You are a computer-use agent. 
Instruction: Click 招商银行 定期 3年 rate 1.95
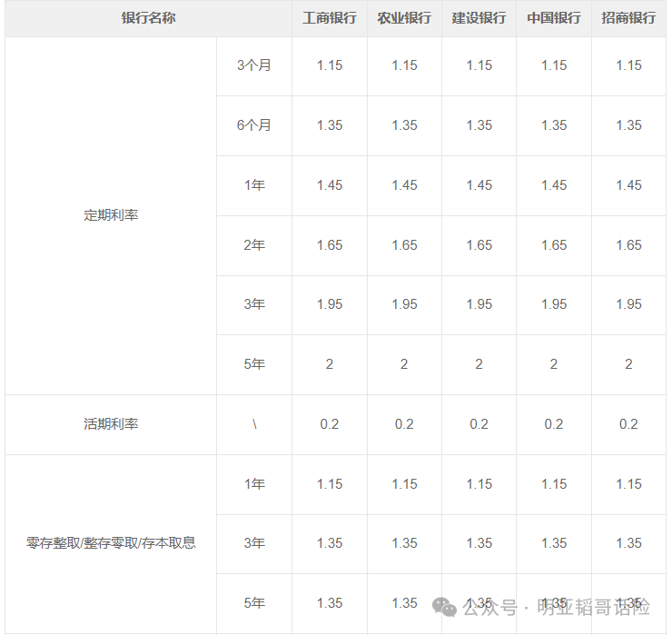628,304
